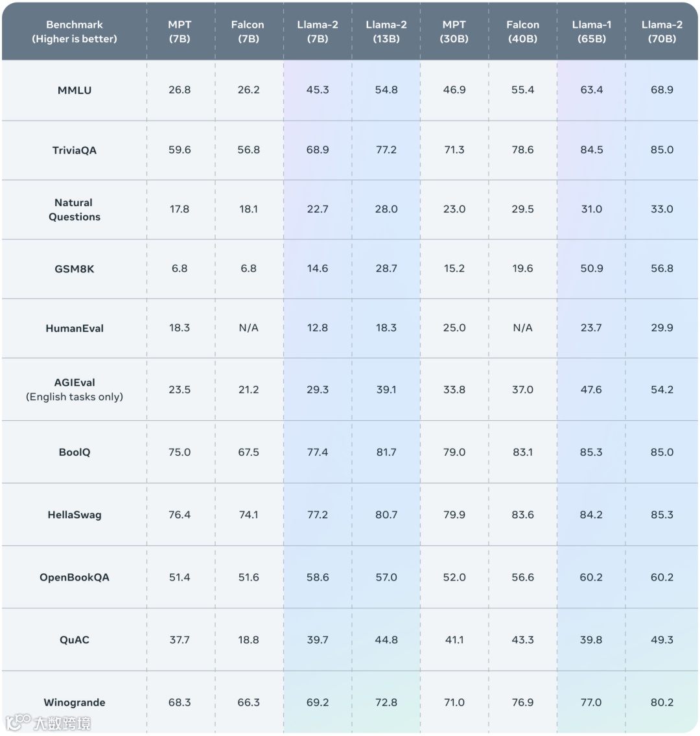Click the watermark logo icon at bottom-left
The image size is (700, 736).
pyautogui.click(x=18, y=722)
